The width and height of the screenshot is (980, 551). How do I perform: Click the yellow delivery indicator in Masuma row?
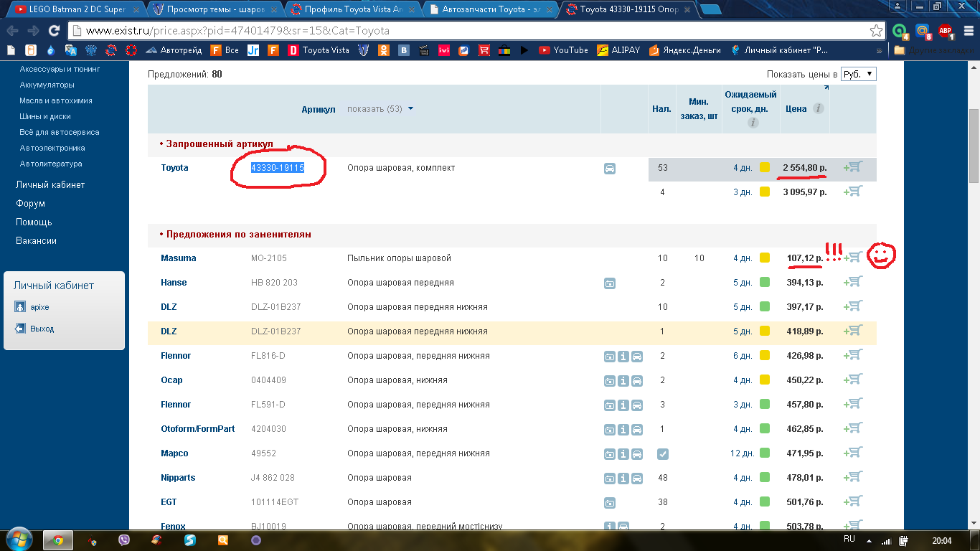click(765, 258)
